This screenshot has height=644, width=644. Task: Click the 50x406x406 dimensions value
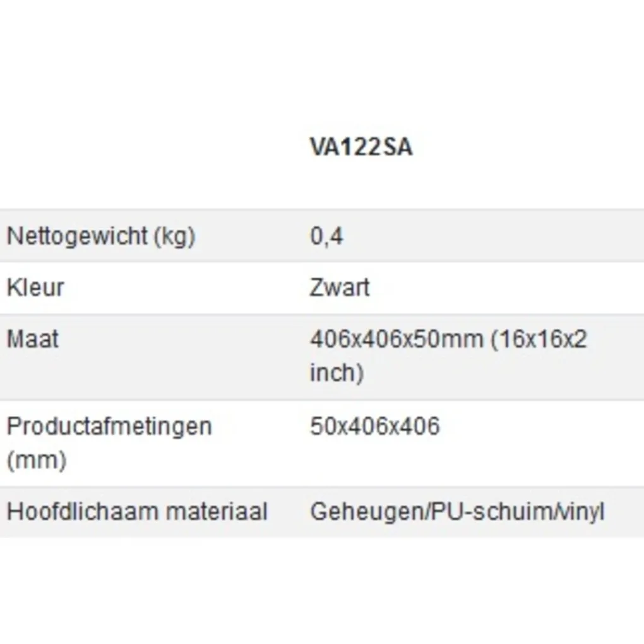click(374, 426)
